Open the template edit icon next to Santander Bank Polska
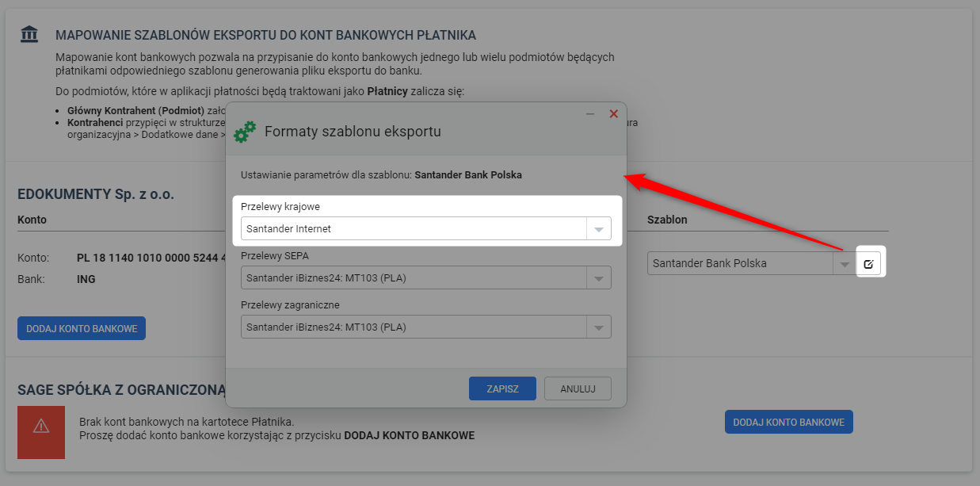 [x=868, y=264]
